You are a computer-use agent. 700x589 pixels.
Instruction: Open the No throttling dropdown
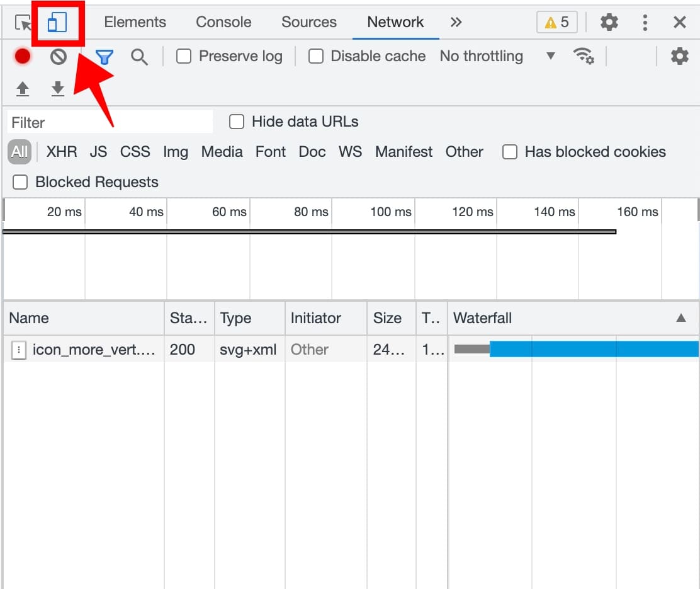point(497,57)
